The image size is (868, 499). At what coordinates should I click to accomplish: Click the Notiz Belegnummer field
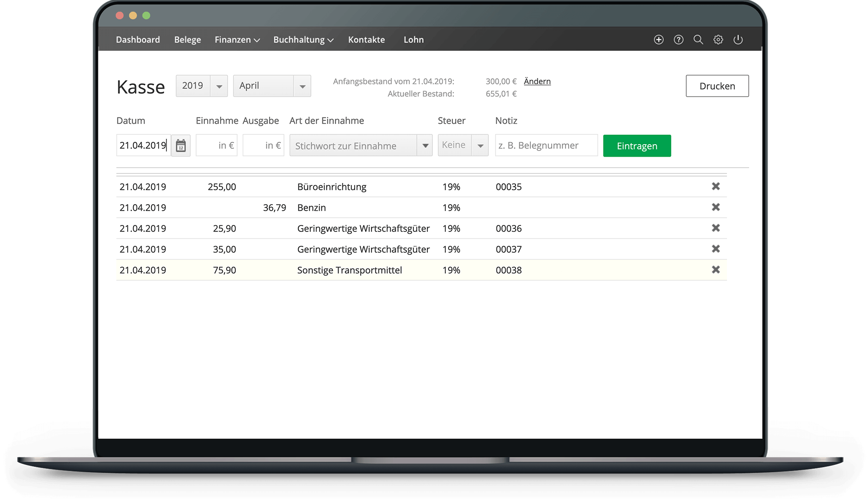[546, 146]
